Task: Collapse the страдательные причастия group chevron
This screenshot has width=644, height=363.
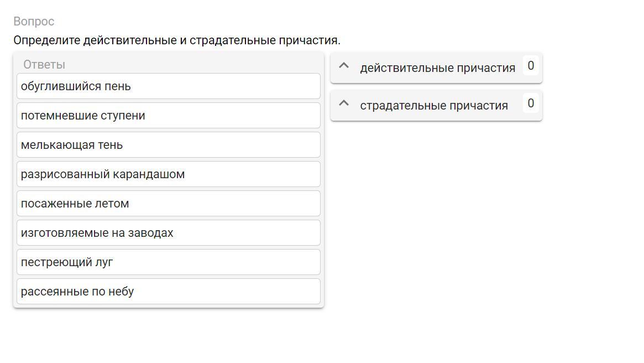Action: [343, 104]
